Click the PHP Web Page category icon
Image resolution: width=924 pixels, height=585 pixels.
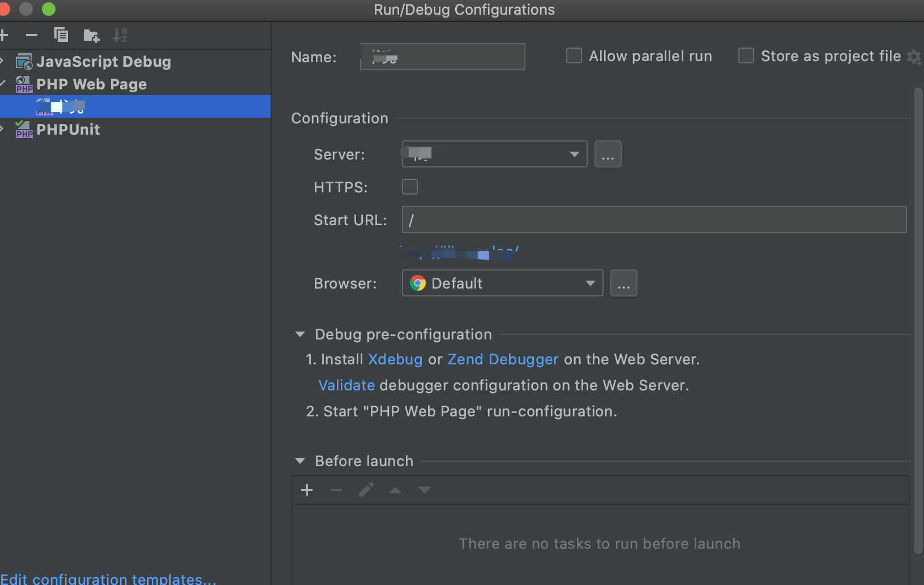pos(24,84)
